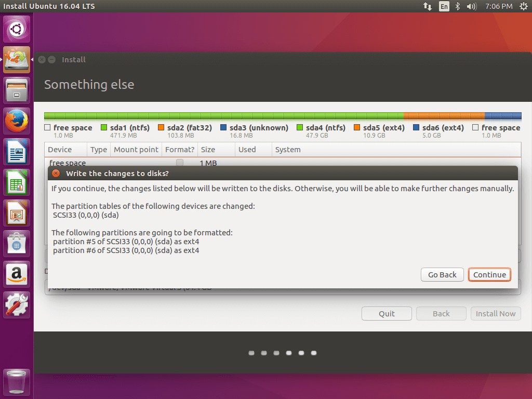
Task: Open LibreOffice Calc spreadsheet
Action: 17,182
